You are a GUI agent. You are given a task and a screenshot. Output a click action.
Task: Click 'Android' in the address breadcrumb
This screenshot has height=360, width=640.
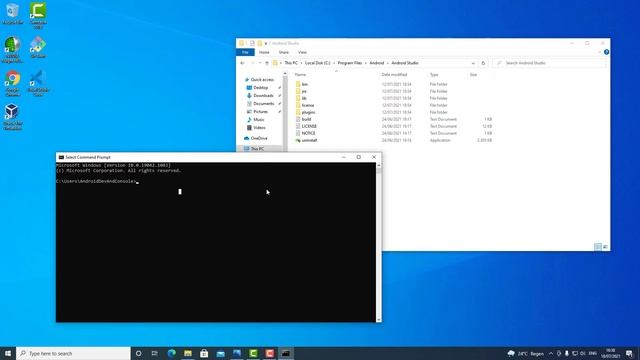(x=377, y=63)
